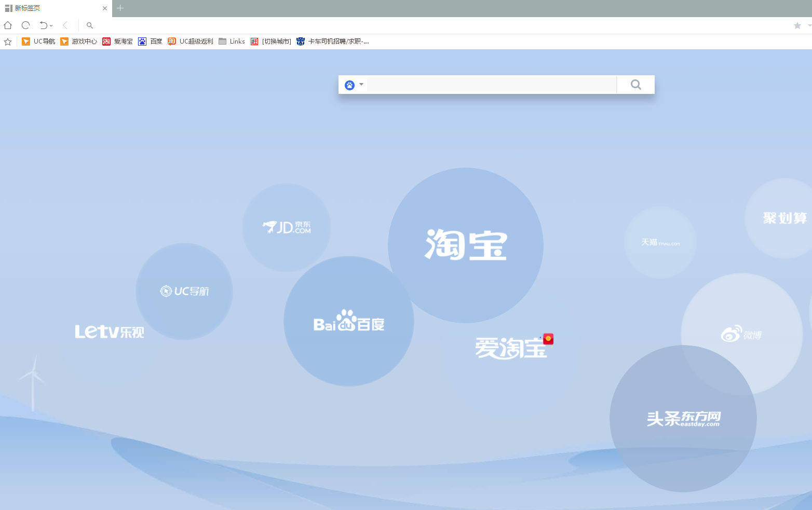
Task: Open the search engine selector dropdown
Action: point(361,85)
